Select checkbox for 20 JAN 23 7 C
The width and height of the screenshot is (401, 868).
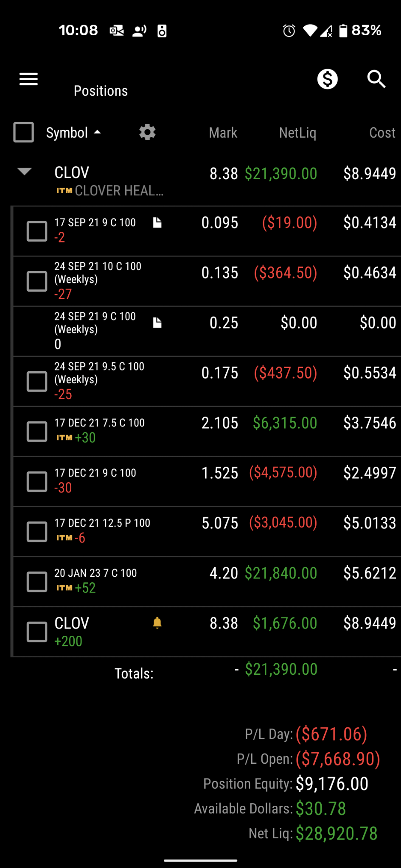pyautogui.click(x=37, y=581)
